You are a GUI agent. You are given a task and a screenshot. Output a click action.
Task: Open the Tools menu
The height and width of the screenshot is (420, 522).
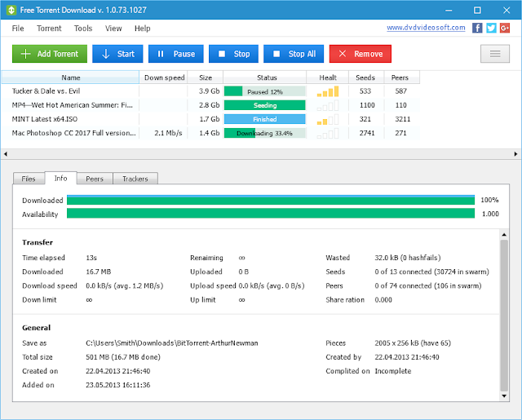point(83,29)
